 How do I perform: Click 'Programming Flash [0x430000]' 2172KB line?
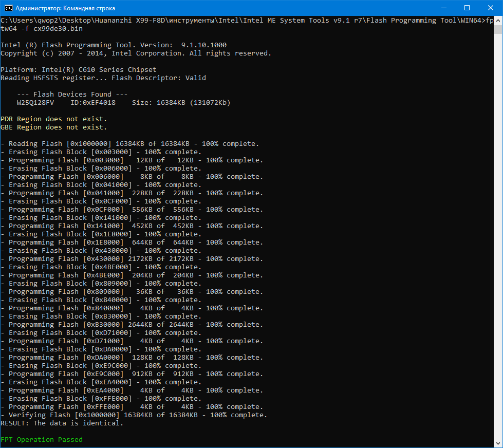[x=132, y=259]
